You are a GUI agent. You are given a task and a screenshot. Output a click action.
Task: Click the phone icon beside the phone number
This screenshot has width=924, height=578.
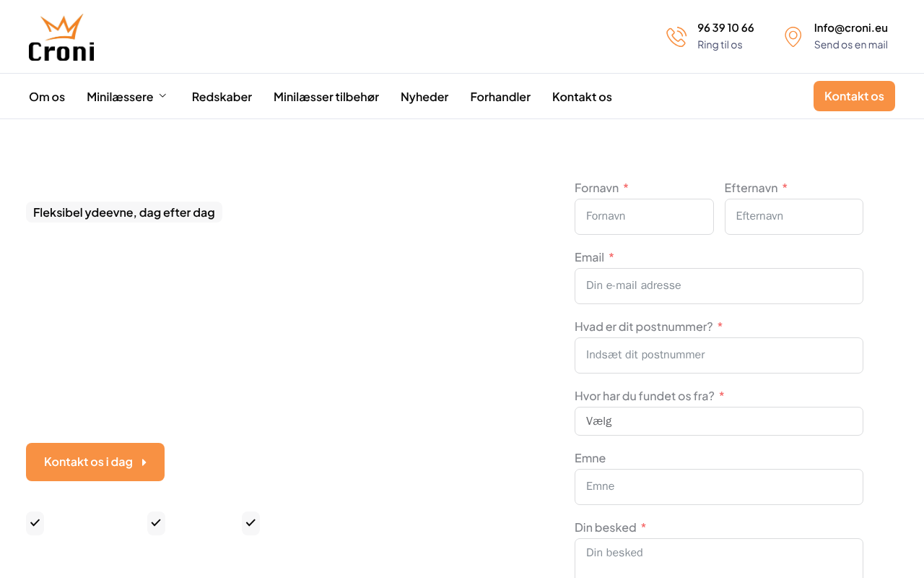coord(676,37)
